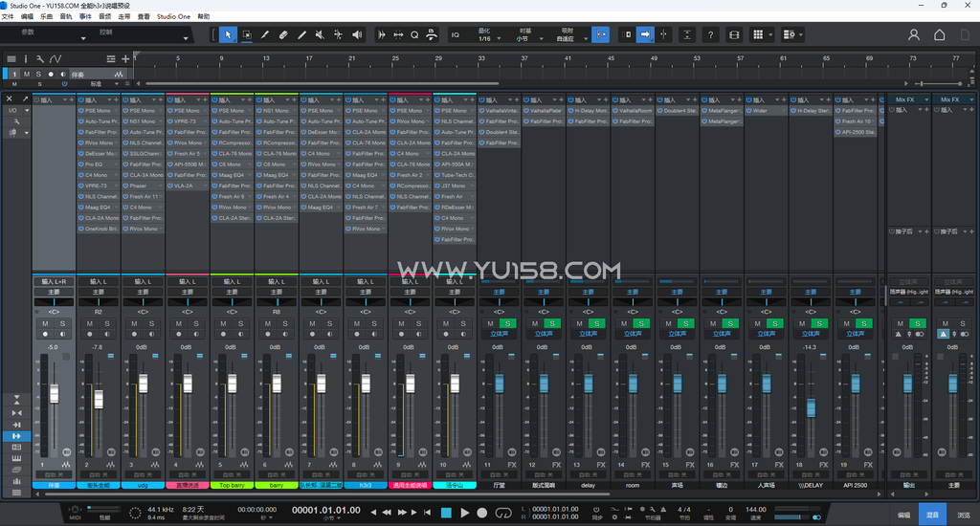Select the Split (knife) tool
Screen dimensions: 980x526
click(x=265, y=35)
